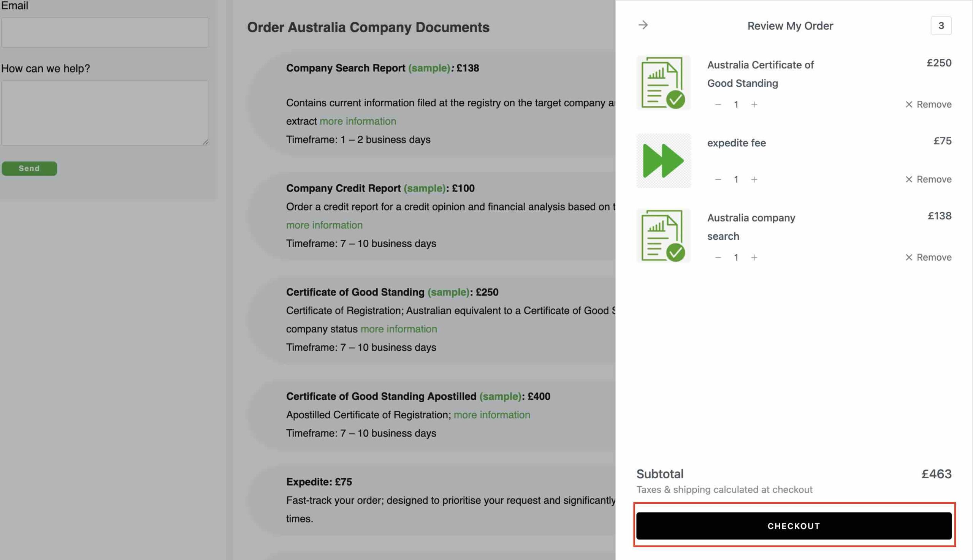Decrease quantity of expedite fee
The image size is (973, 560).
click(718, 180)
